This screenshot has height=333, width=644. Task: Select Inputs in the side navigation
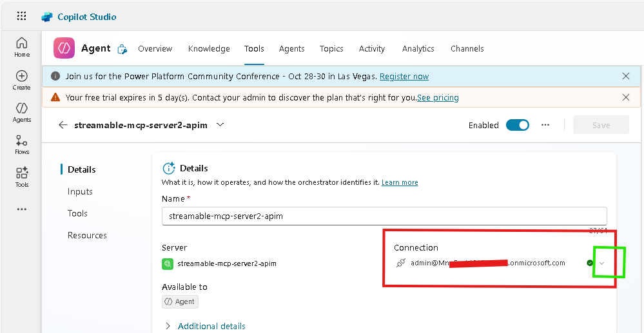coord(80,191)
